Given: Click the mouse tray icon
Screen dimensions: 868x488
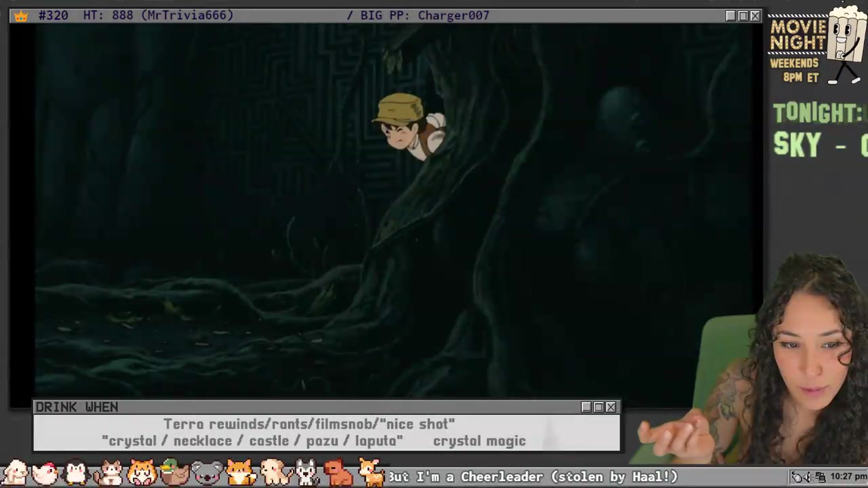Looking at the screenshot, I should click(x=797, y=477).
